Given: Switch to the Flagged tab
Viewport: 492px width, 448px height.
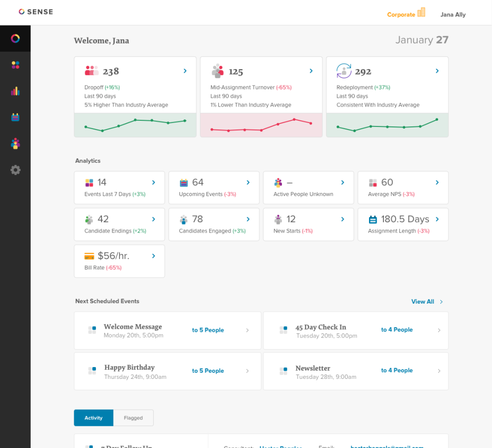Looking at the screenshot, I should (x=133, y=418).
